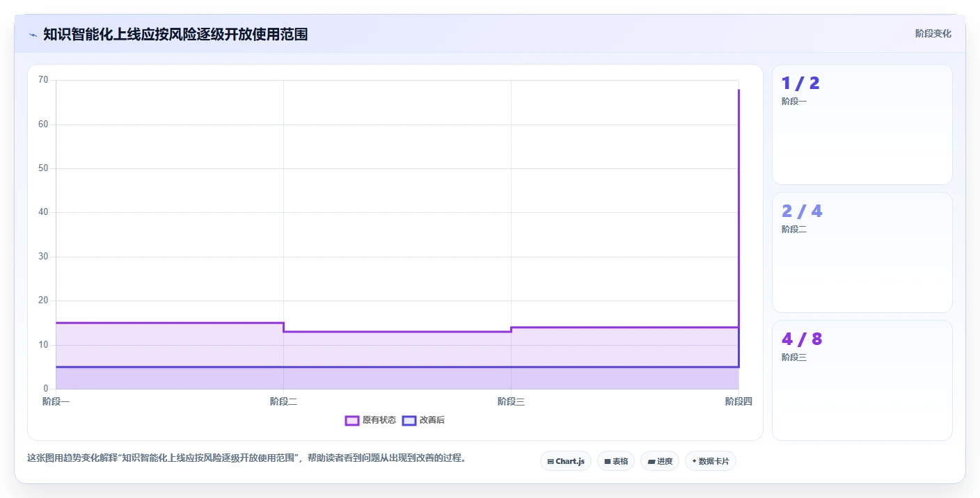Image resolution: width=980 pixels, height=498 pixels.
Task: Click the chart title 知识智能化上线应按风险逐级开放使用范围
Action: click(x=175, y=34)
